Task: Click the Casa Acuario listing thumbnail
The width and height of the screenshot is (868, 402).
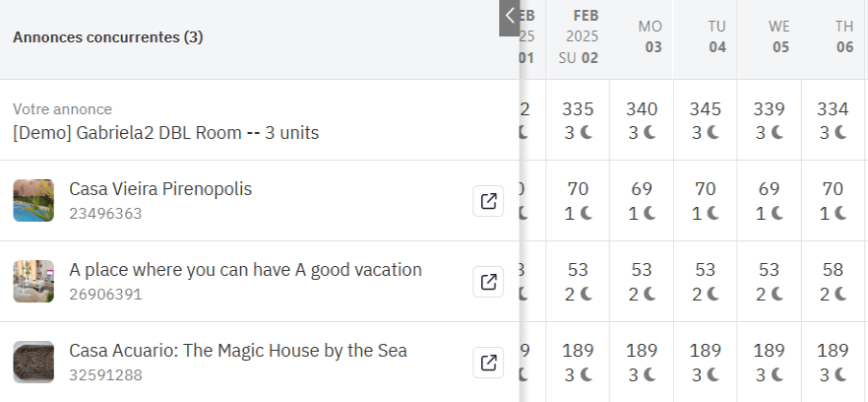Action: point(33,362)
